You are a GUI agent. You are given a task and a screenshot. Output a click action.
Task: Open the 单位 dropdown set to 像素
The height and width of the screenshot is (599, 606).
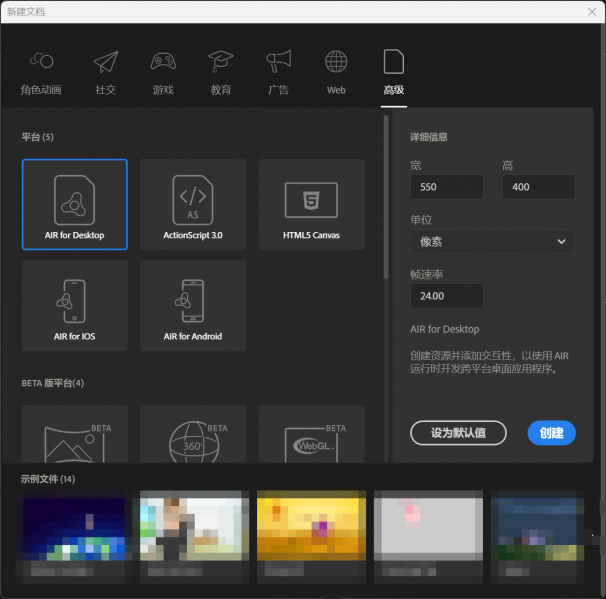click(492, 242)
